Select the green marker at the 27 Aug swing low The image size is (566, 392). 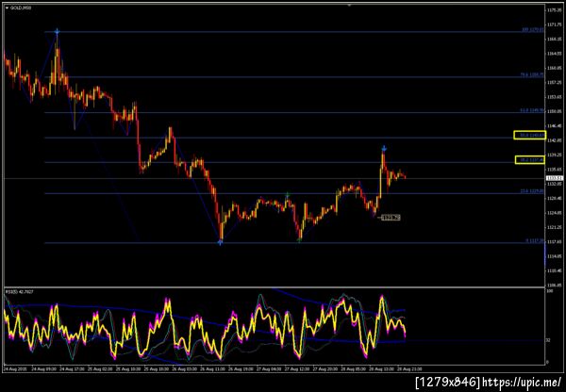pos(299,239)
